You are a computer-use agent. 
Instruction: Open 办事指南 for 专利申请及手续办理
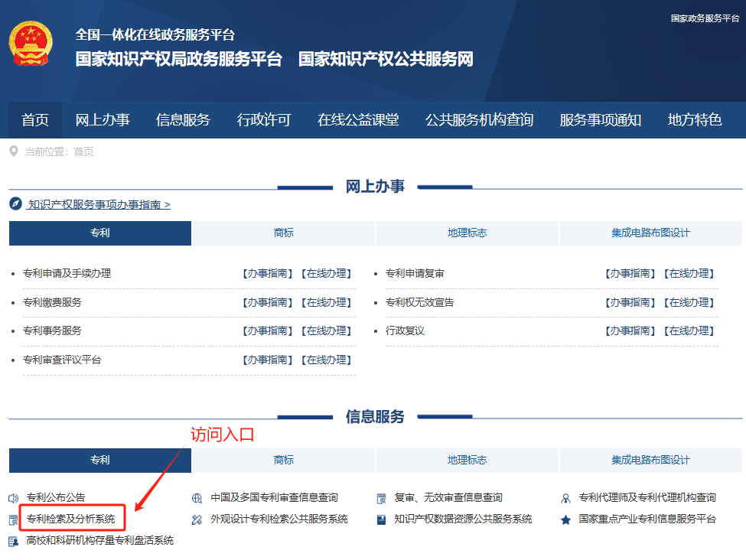pos(267,274)
